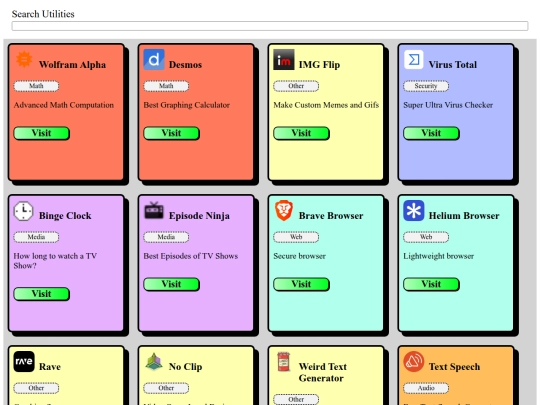This screenshot has height=405, width=540.
Task: Click Visit under Episode Ninja
Action: click(171, 284)
